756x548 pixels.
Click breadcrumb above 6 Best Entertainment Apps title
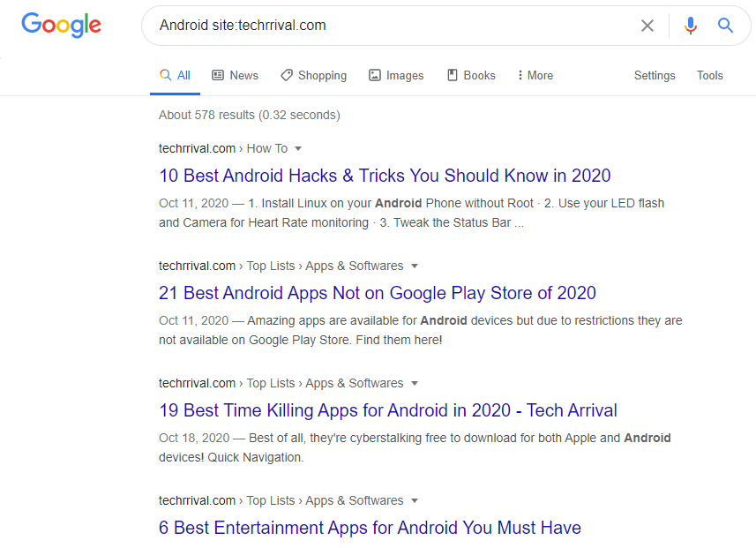(281, 500)
